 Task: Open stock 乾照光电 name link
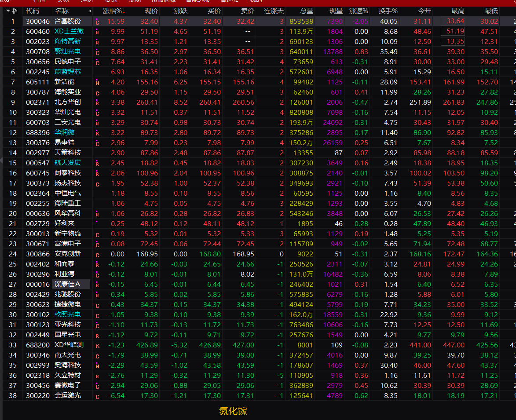pos(67,315)
